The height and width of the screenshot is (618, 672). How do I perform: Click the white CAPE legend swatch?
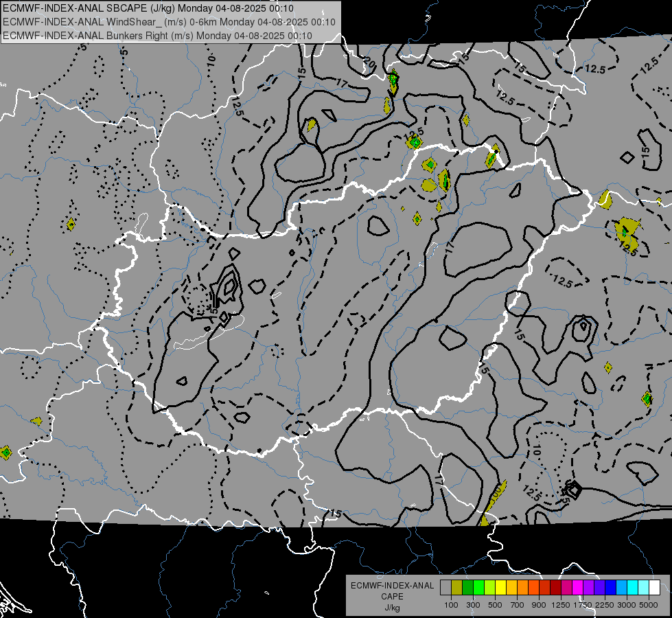[x=654, y=587]
